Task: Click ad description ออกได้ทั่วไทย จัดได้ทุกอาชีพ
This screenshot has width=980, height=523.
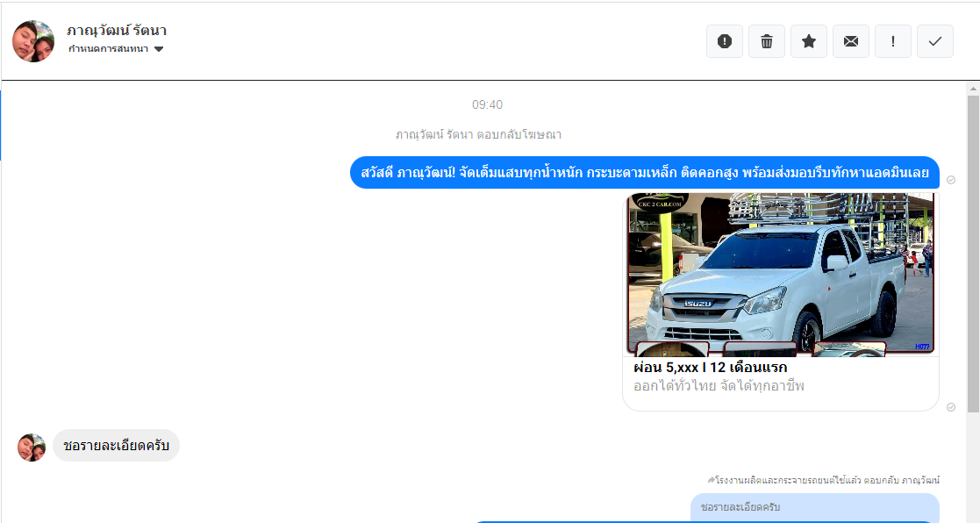Action: [x=719, y=386]
